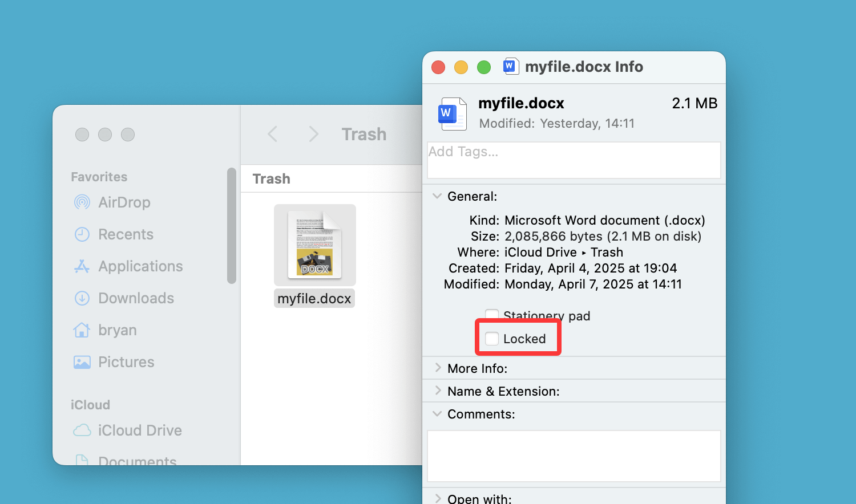The height and width of the screenshot is (504, 856).
Task: Select AirDrop in the Favorites sidebar
Action: coord(124,202)
